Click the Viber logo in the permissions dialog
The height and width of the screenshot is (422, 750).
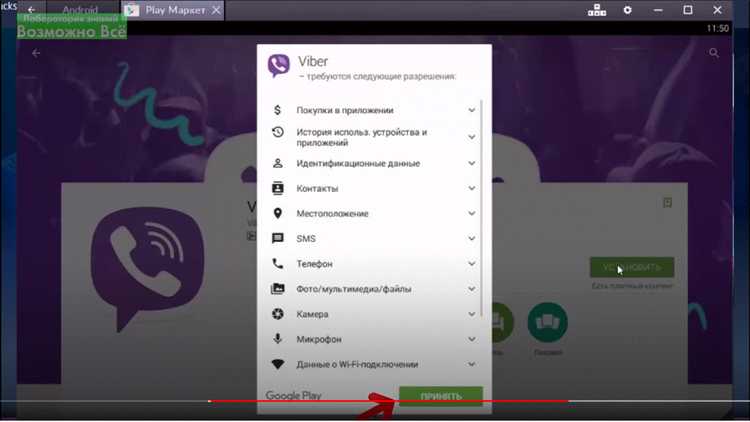tap(278, 65)
